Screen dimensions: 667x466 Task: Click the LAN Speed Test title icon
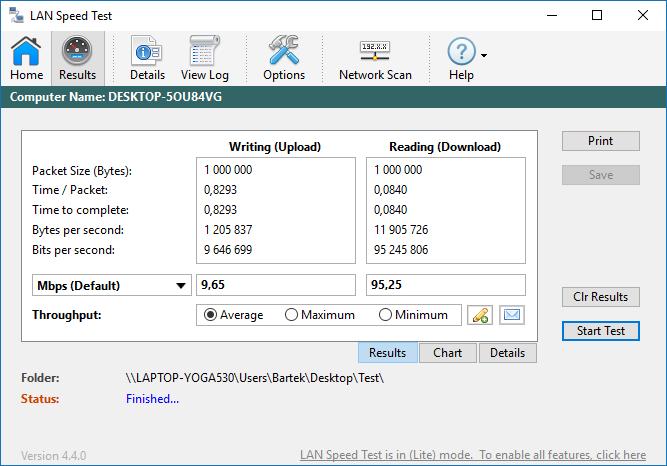click(x=17, y=15)
